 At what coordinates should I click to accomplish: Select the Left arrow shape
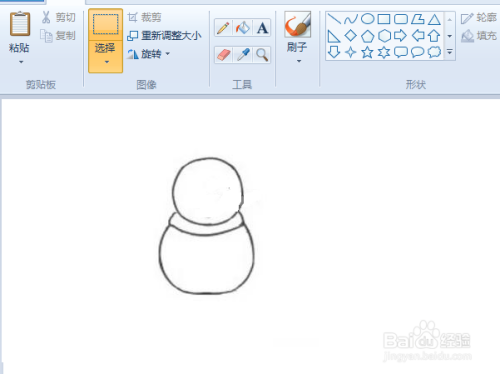coord(418,35)
